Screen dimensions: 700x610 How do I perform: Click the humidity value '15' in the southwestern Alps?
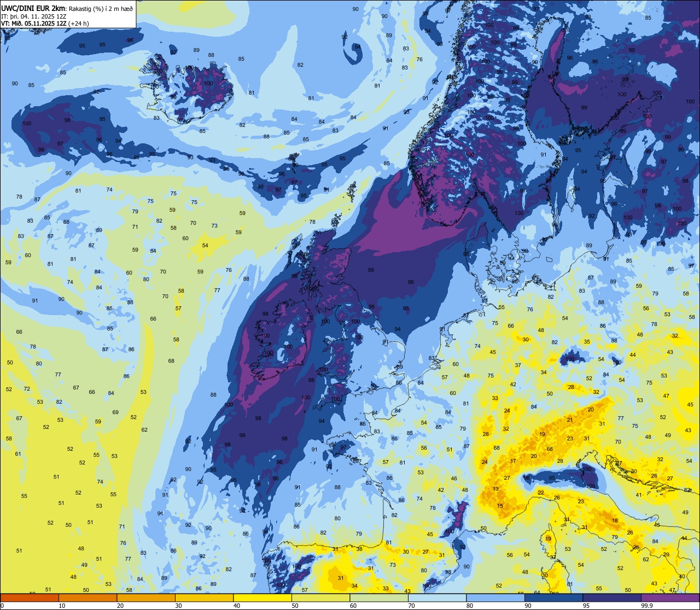pos(500,506)
